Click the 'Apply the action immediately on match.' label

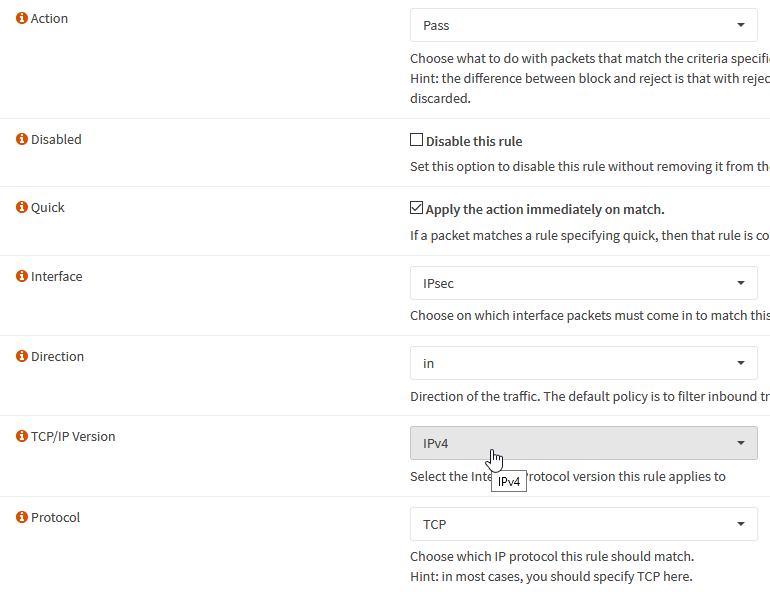[x=545, y=210]
